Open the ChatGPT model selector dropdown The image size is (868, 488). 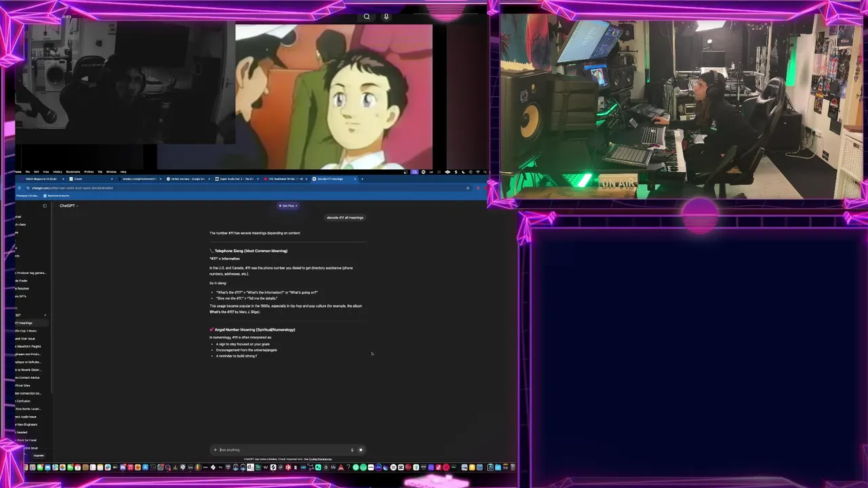(x=68, y=206)
